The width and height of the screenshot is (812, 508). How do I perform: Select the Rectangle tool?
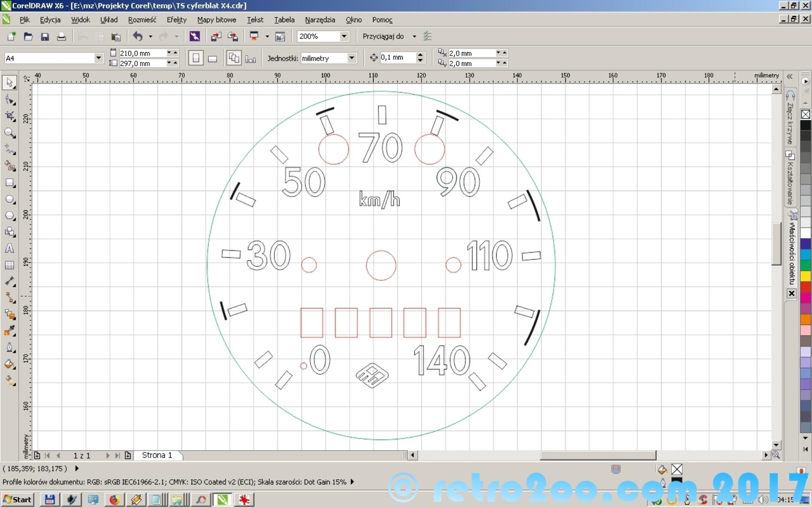pos(9,183)
